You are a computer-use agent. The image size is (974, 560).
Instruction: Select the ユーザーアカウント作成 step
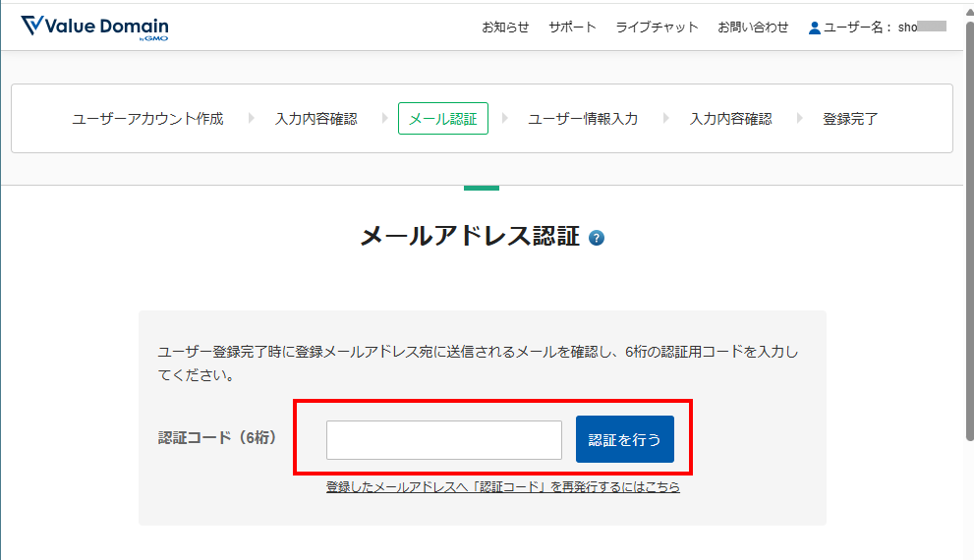point(147,119)
